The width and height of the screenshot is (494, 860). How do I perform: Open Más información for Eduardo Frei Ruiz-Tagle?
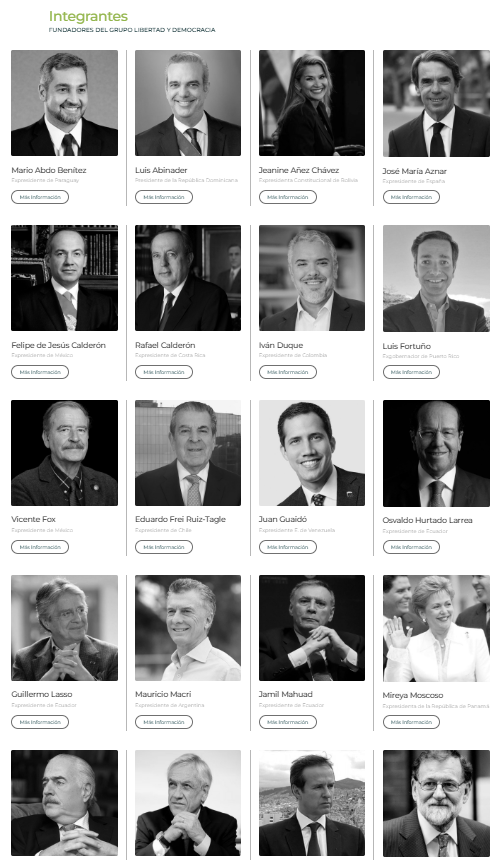click(x=164, y=547)
